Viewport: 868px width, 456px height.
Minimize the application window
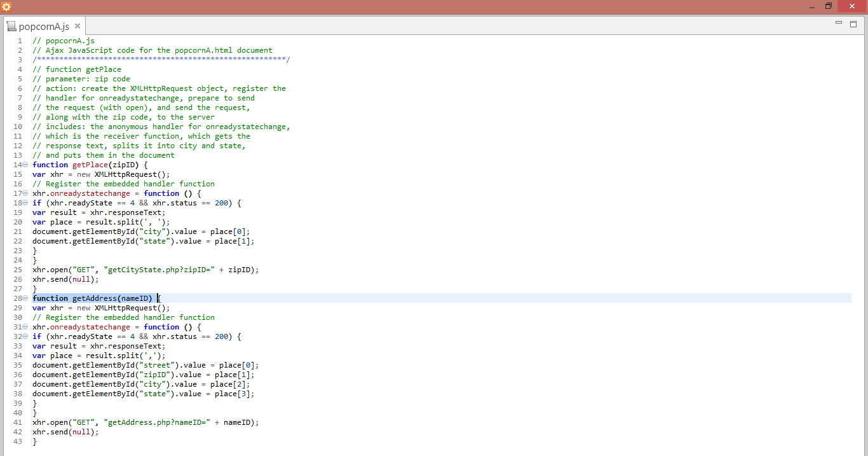812,6
